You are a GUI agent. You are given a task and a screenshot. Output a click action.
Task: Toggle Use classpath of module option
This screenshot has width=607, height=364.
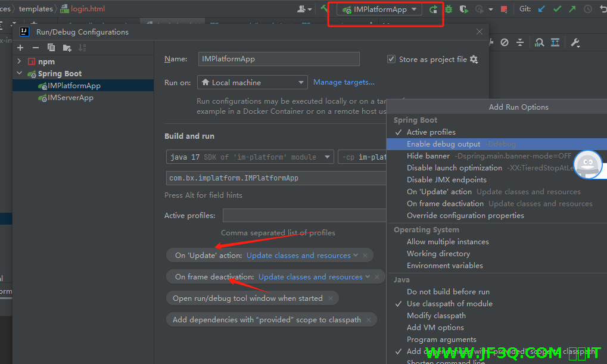449,304
